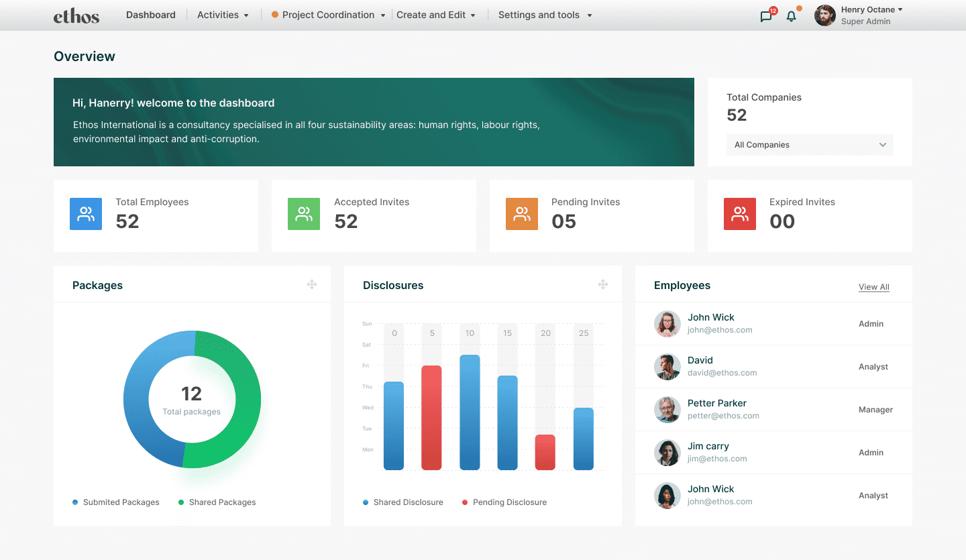Open the Settings and tools menu

point(545,15)
